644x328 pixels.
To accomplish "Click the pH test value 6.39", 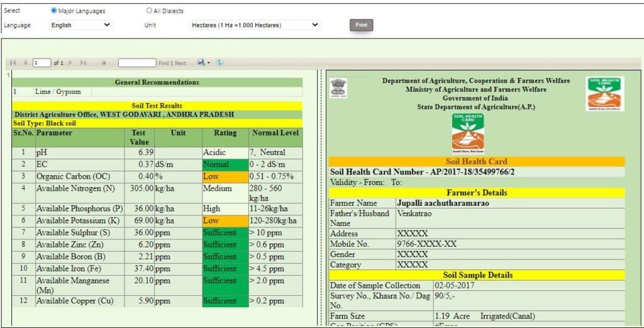I will (x=146, y=152).
